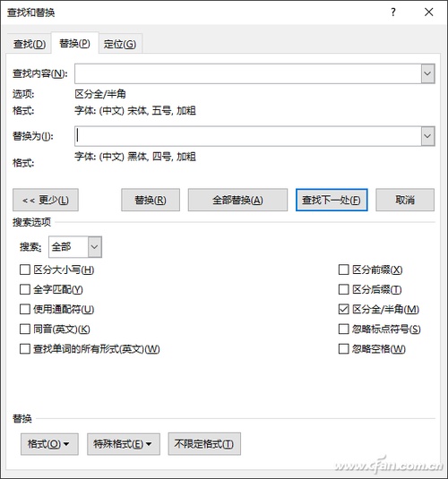Click inside the 替换为 text field
This screenshot has width=448, height=479.
click(x=248, y=136)
